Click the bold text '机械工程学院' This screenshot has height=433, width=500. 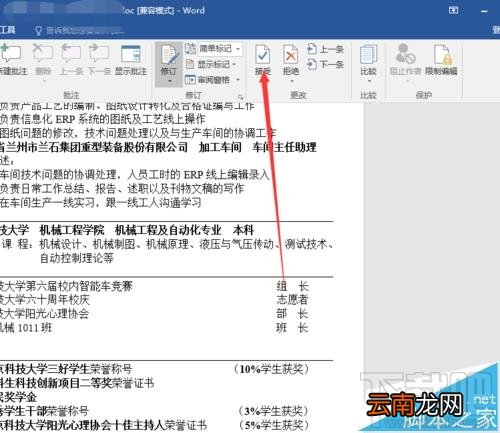pos(72,230)
